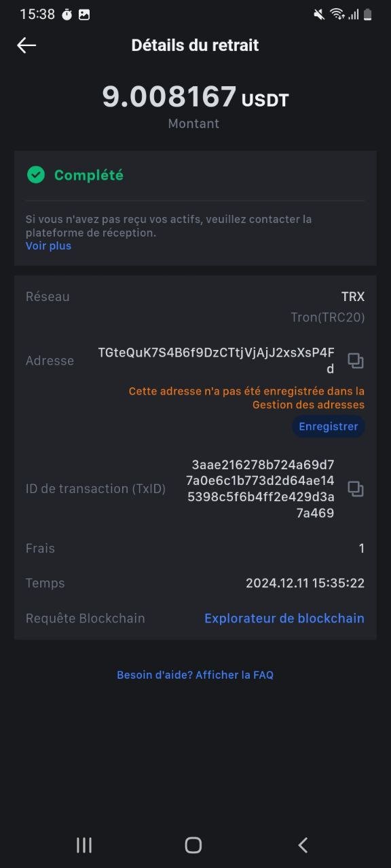Tap the muted sound icon
The width and height of the screenshot is (391, 868).
(319, 14)
